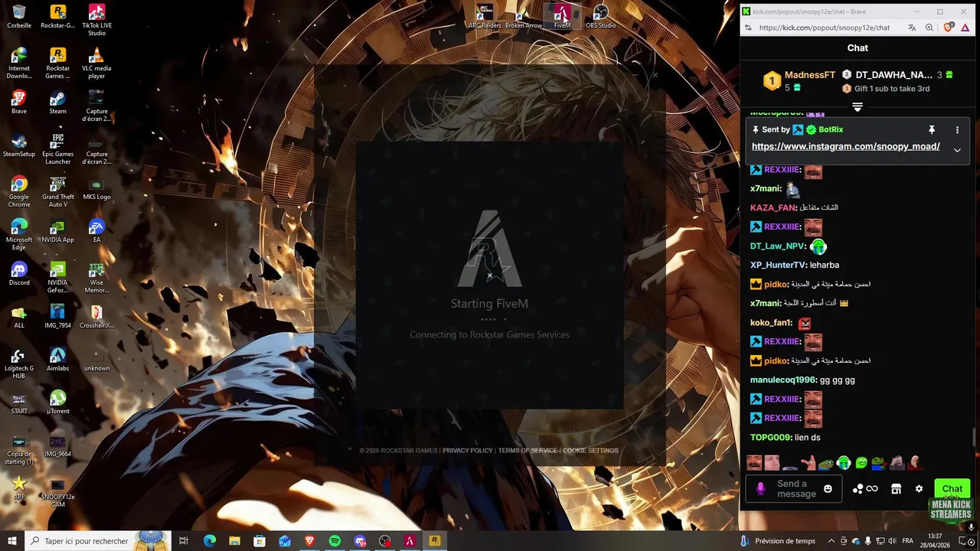Click the translate page icon in address bar
The image size is (980, 551).
[912, 28]
